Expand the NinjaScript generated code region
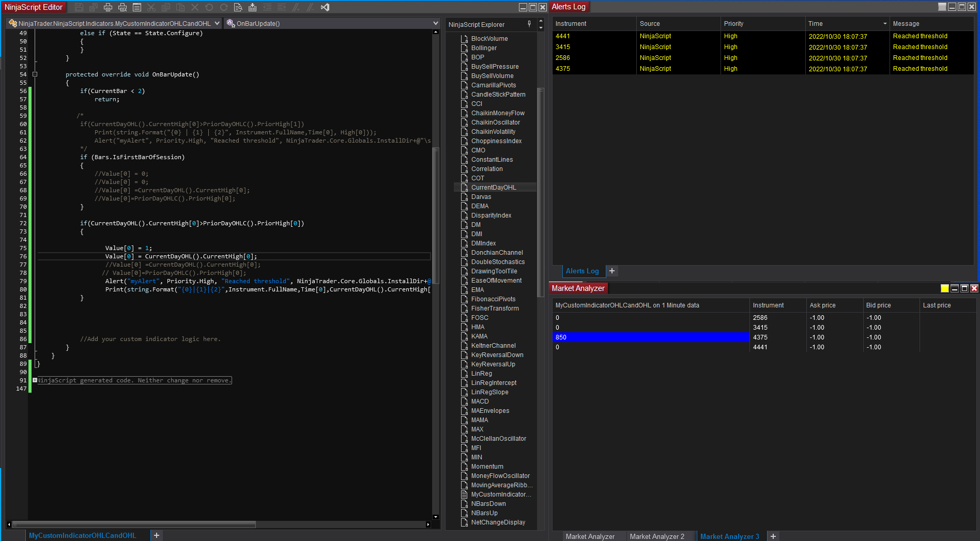Screen dimensions: 980x541 (x=35, y=380)
